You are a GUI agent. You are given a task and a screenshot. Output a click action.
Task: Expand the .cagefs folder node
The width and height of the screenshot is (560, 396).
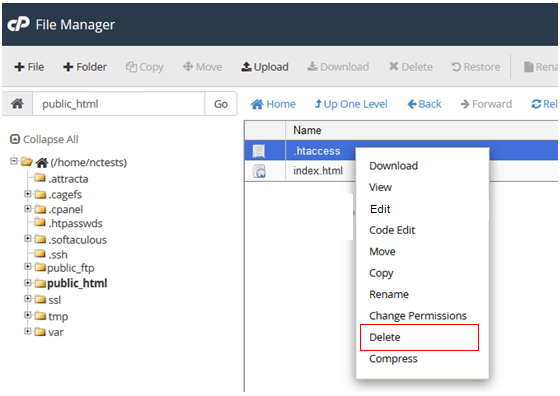coord(28,194)
